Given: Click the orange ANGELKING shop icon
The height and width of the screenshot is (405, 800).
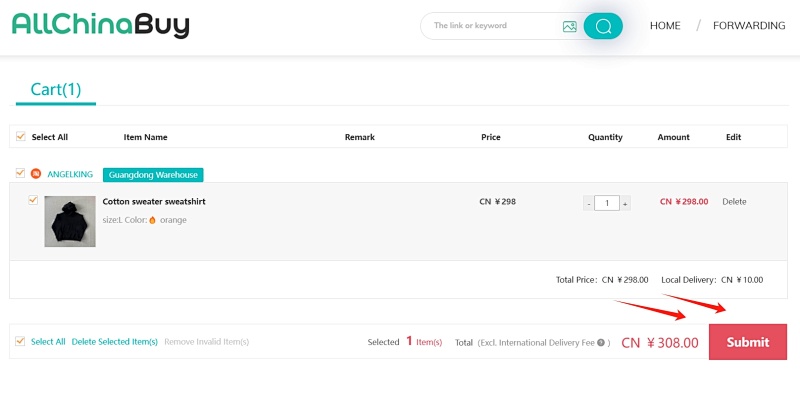Looking at the screenshot, I should click(x=36, y=174).
